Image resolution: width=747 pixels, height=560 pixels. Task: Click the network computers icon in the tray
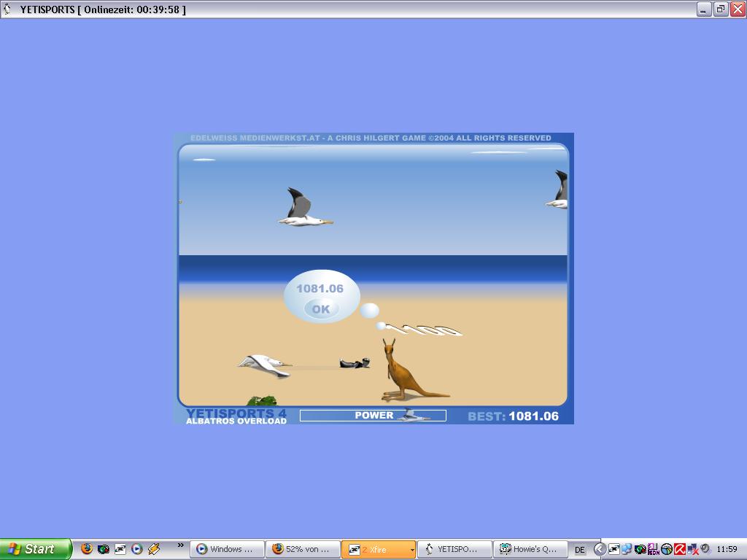[627, 549]
